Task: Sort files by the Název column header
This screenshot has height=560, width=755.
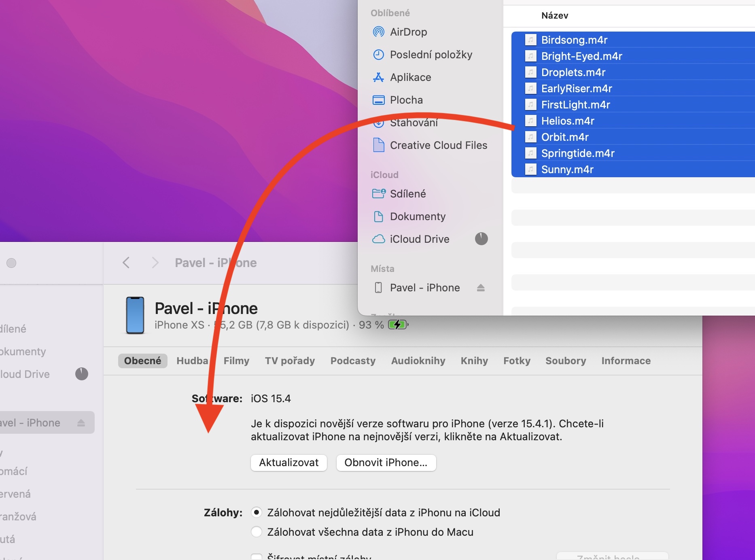Action: (555, 15)
